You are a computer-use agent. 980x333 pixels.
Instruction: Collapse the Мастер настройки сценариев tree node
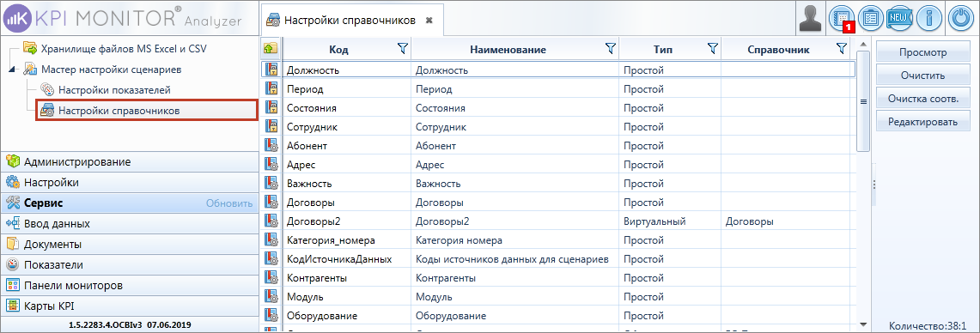(x=13, y=70)
